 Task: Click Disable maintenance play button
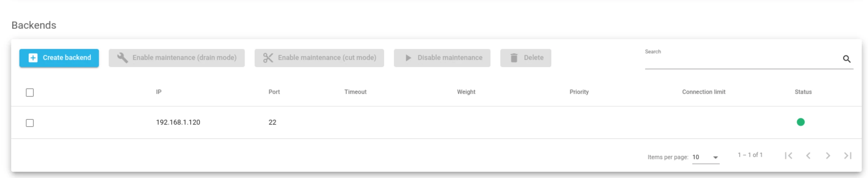click(442, 58)
